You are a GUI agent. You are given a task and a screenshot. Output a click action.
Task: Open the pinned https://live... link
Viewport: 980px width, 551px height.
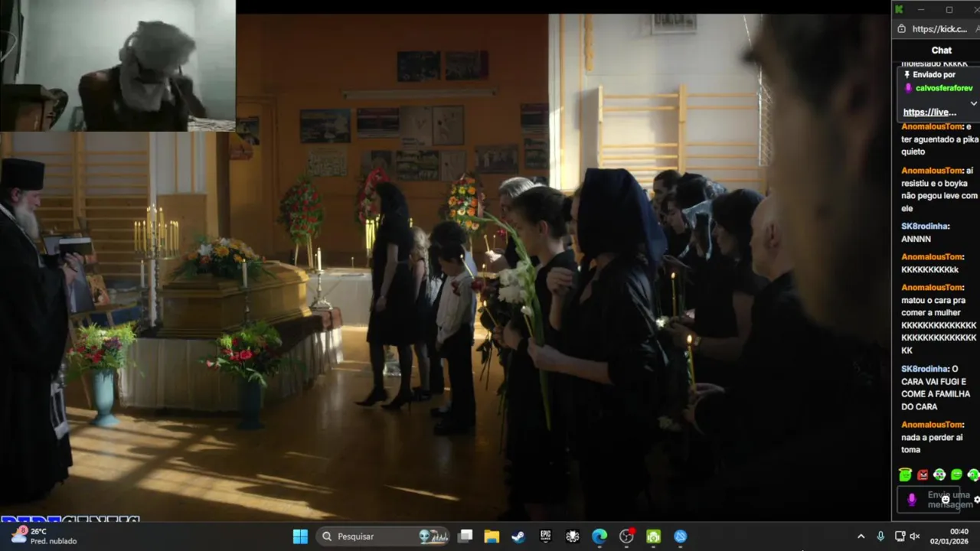click(929, 112)
